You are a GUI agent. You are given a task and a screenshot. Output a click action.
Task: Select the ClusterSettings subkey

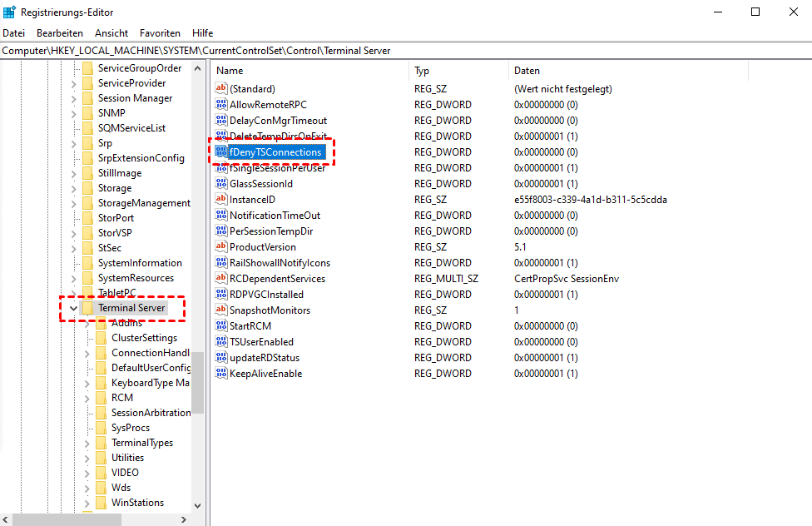144,338
